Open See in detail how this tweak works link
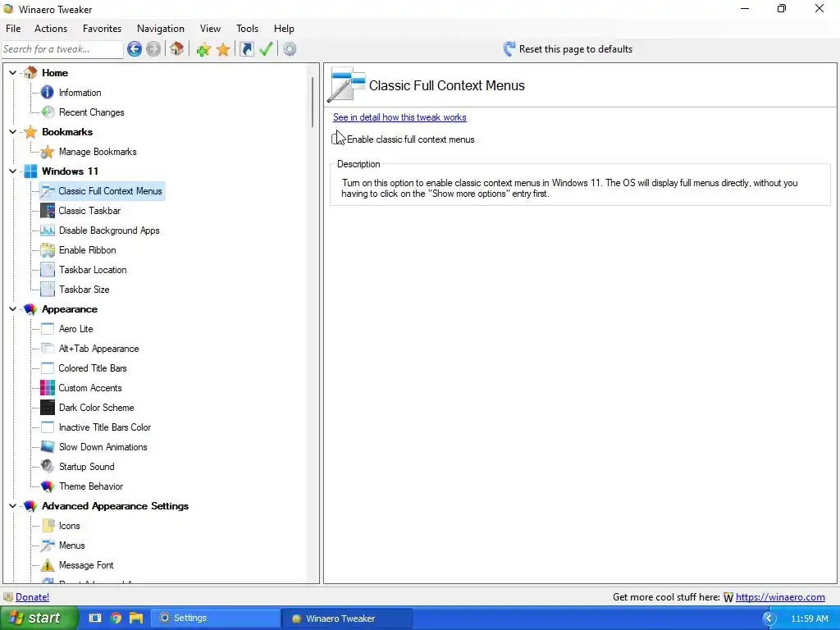Viewport: 840px width, 630px height. click(x=399, y=117)
